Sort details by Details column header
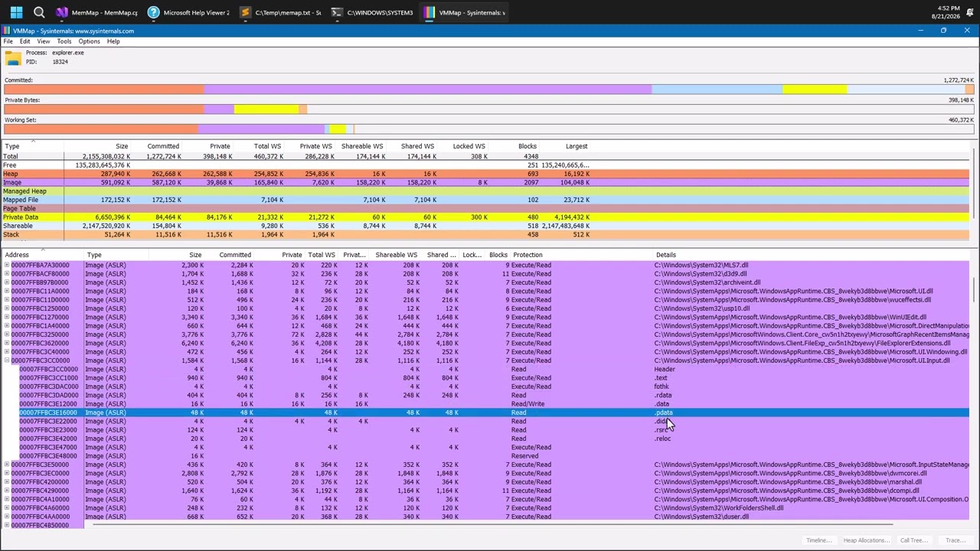This screenshot has width=980, height=551. pyautogui.click(x=813, y=255)
